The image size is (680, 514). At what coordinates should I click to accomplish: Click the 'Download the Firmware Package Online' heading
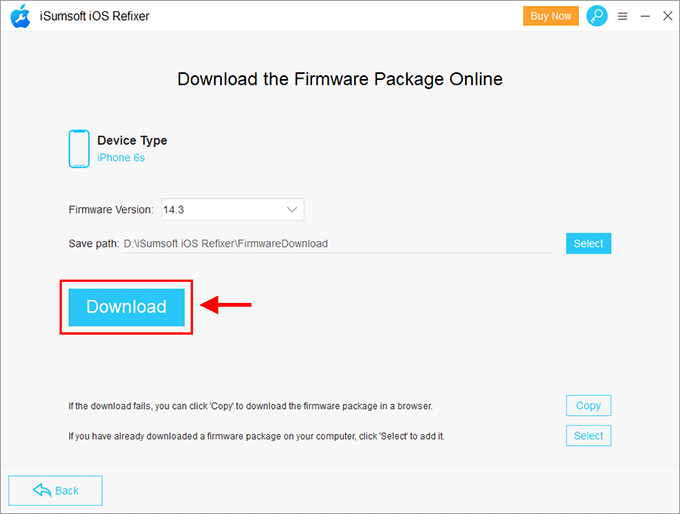pos(340,79)
